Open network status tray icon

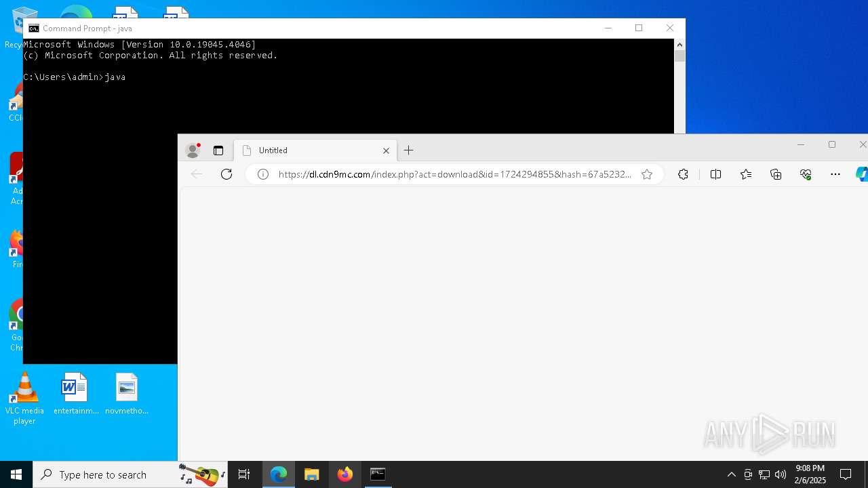coord(764,474)
